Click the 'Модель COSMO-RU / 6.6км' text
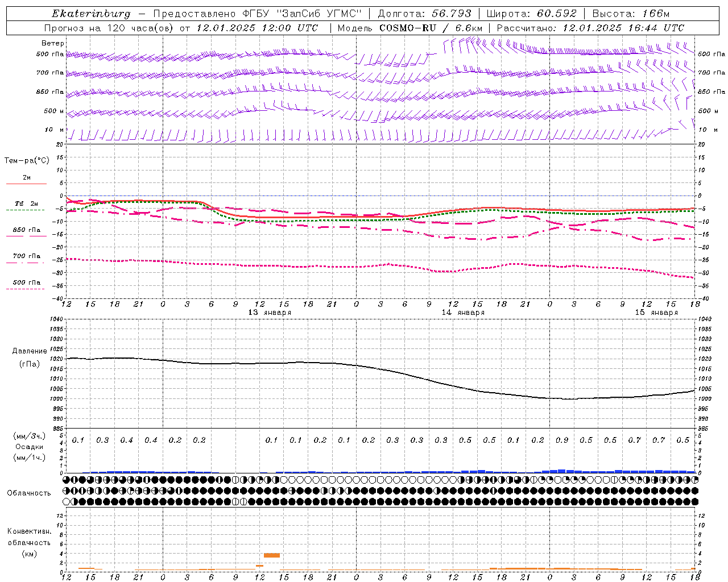This screenshot has height=582, width=728. tap(409, 28)
